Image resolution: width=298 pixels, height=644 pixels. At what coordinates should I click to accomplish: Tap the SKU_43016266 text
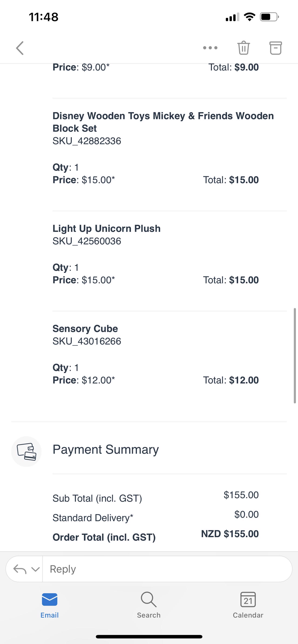(87, 341)
